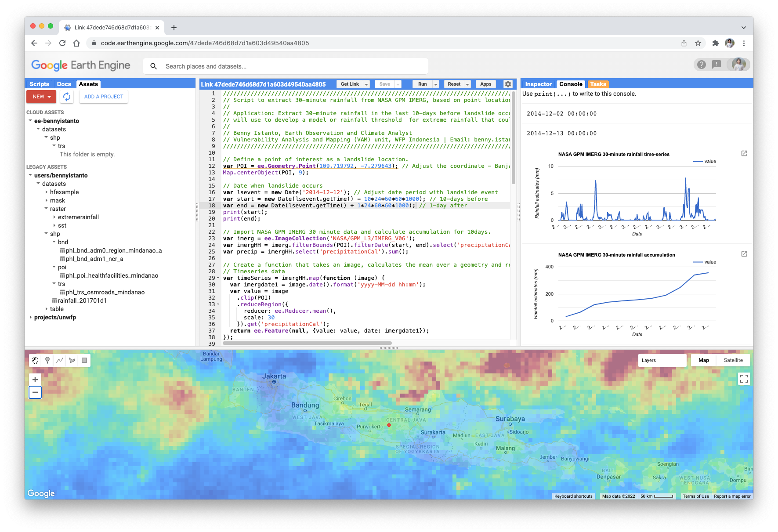The height and width of the screenshot is (532, 778).
Task: Zoom out on the map
Action: click(x=35, y=392)
